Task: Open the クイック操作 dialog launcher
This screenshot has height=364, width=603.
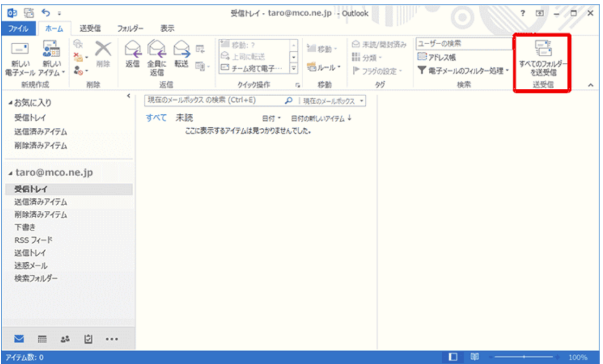Action: tap(297, 85)
